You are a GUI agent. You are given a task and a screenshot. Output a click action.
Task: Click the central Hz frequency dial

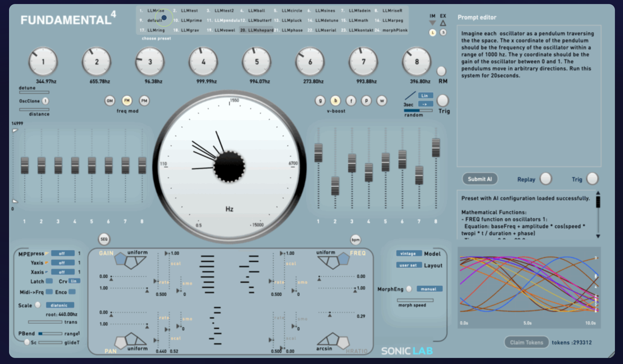tap(229, 167)
